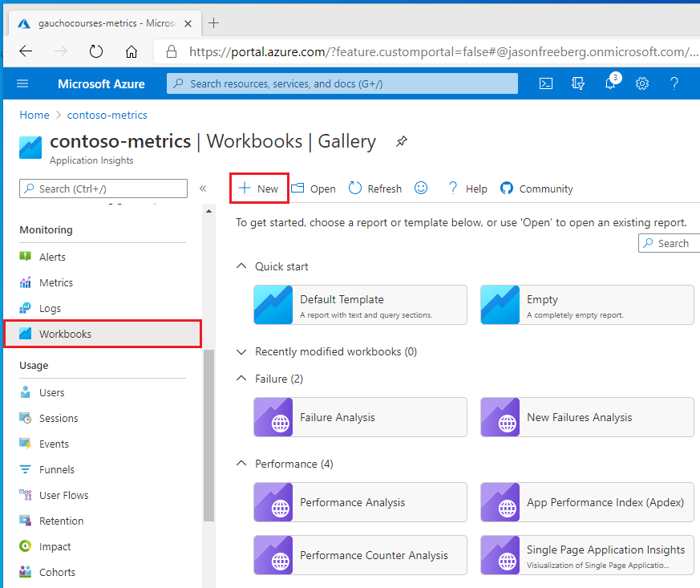Click the gallery search input field
The height and width of the screenshot is (588, 700).
point(674,243)
